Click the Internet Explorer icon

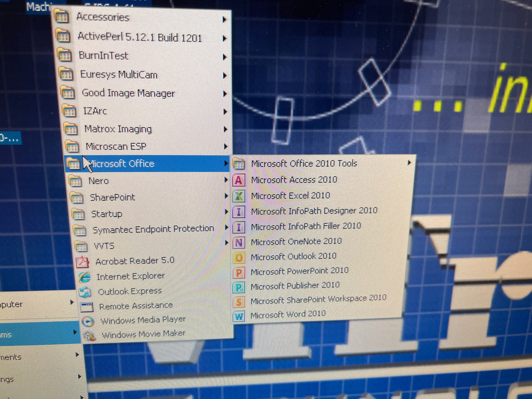85,277
